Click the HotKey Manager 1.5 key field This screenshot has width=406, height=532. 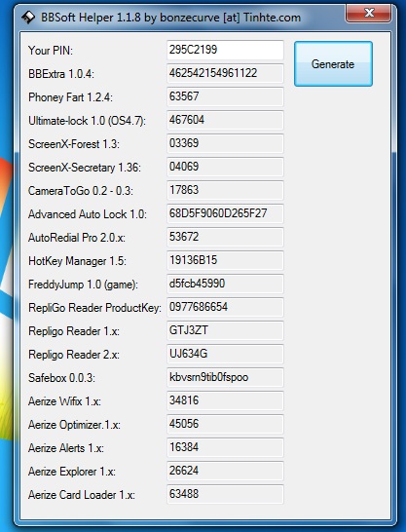[x=225, y=260]
